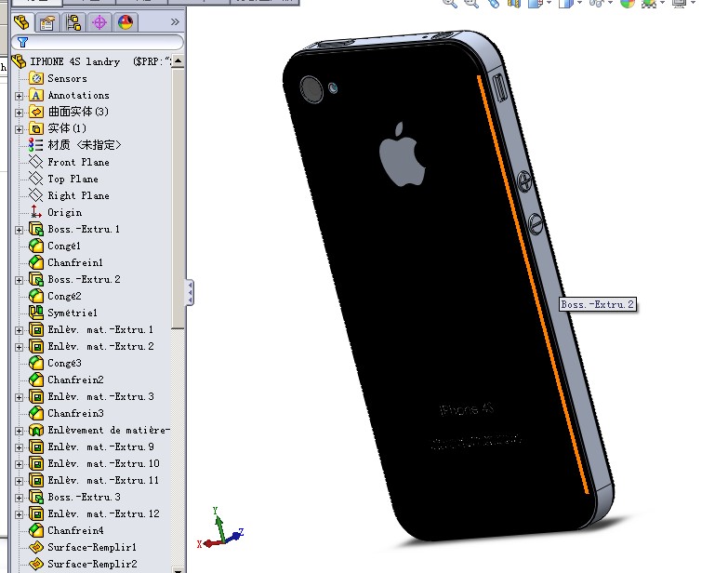Select the Congé1 fillet icon
The image size is (728, 573).
point(36,246)
